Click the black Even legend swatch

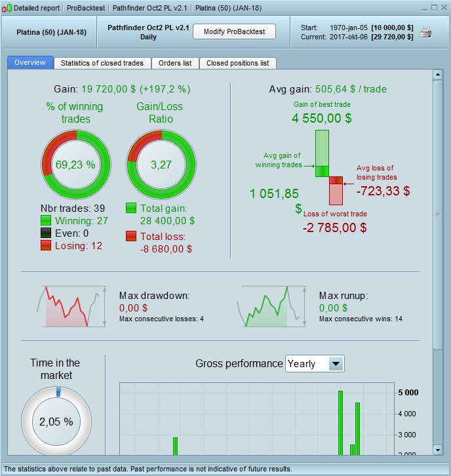coord(46,233)
